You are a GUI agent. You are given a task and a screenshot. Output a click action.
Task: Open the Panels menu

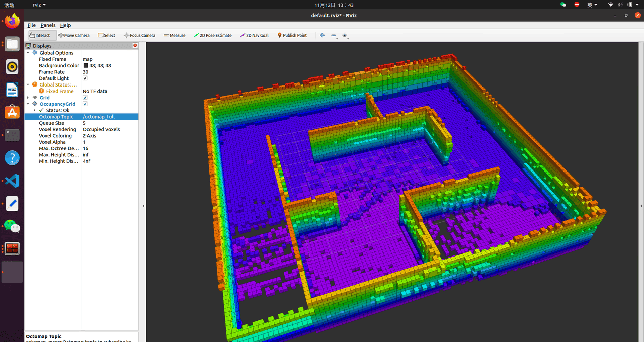coord(48,25)
